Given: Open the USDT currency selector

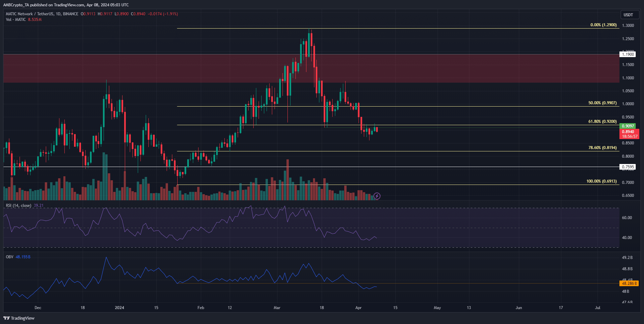Looking at the screenshot, I should click(630, 15).
